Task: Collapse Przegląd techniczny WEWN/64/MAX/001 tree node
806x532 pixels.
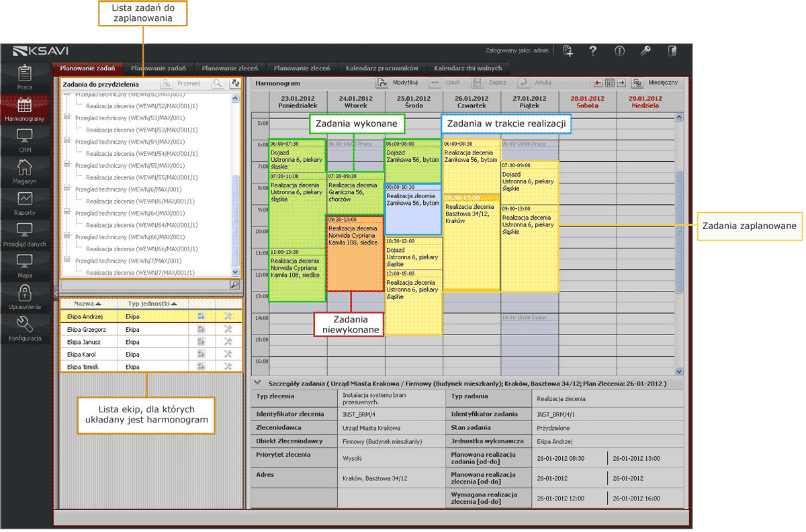Action: [66, 213]
